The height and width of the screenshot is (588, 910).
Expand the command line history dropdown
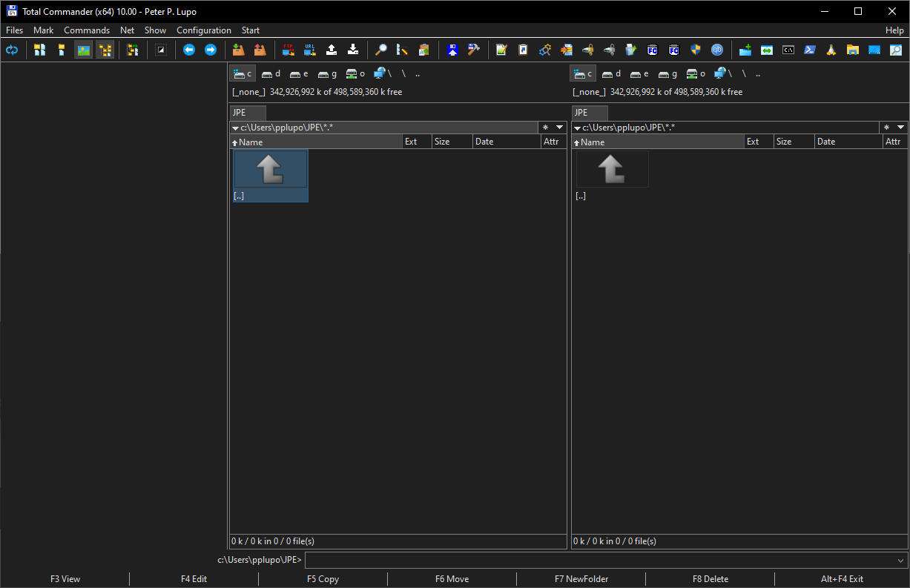(x=900, y=561)
